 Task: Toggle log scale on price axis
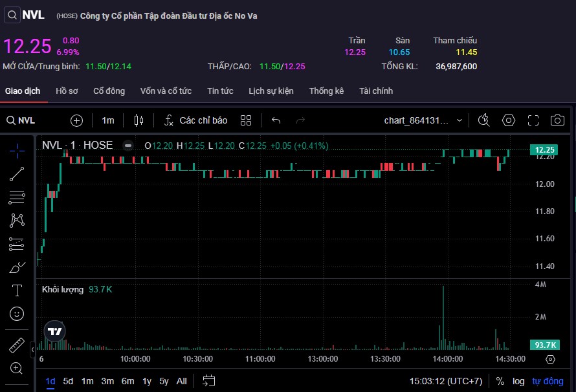point(518,381)
